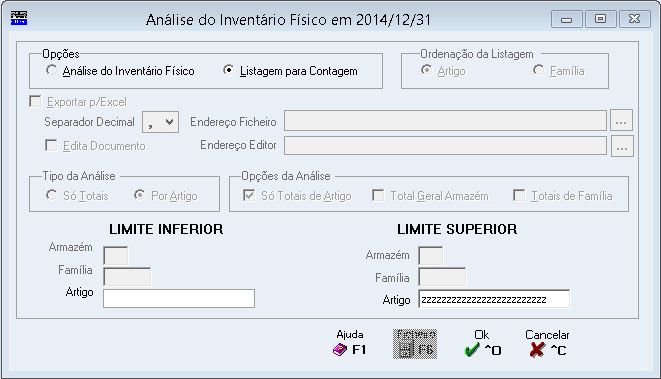The width and height of the screenshot is (661, 379).
Task: Choose Família ordering radio button
Action: pyautogui.click(x=538, y=70)
